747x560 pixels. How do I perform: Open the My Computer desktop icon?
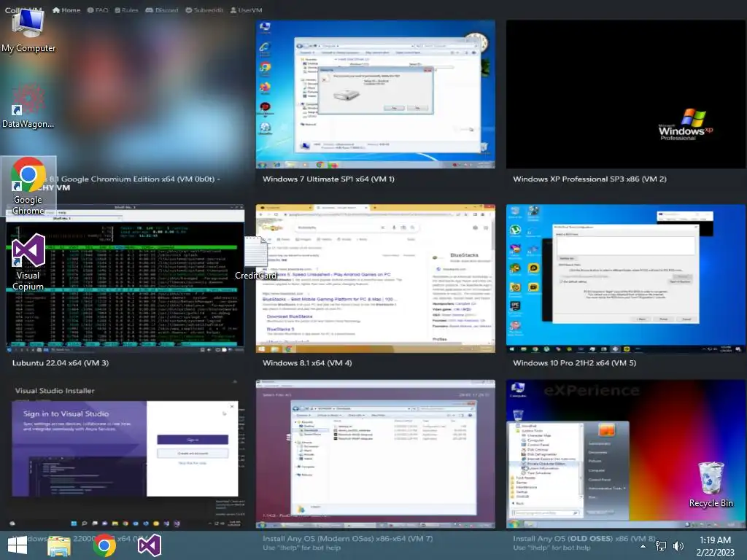[28, 29]
